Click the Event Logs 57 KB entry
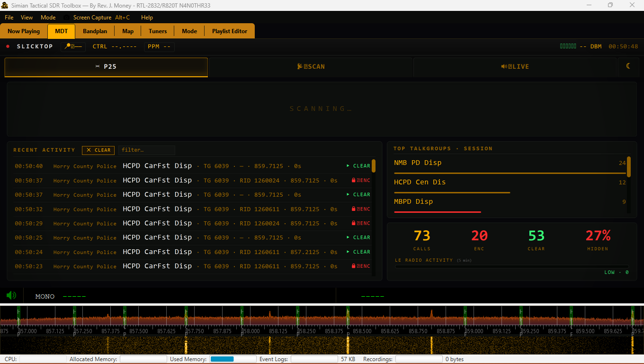The width and height of the screenshot is (644, 364). tap(308, 359)
